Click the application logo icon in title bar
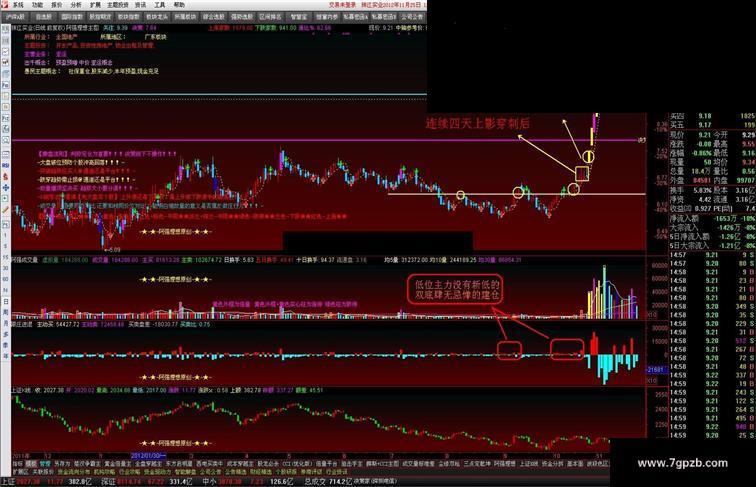756x487 pixels. click(x=5, y=5)
